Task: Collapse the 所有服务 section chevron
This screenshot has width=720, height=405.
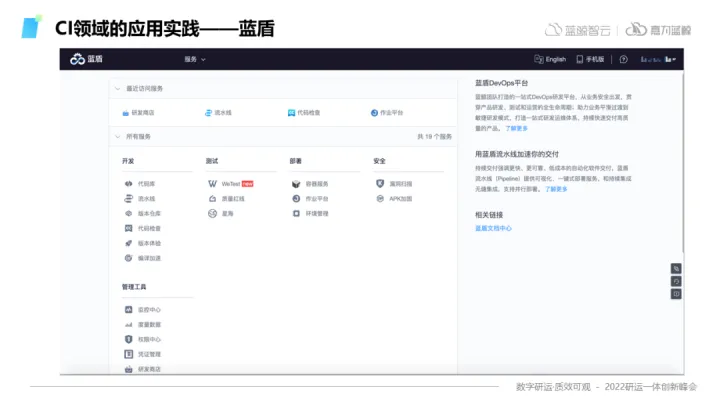Action: click(118, 136)
